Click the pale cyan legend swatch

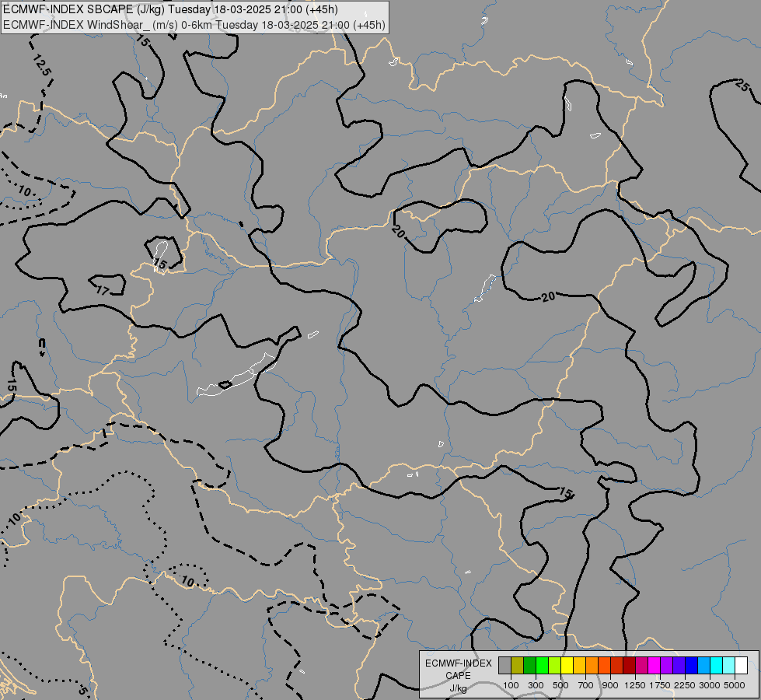728,665
